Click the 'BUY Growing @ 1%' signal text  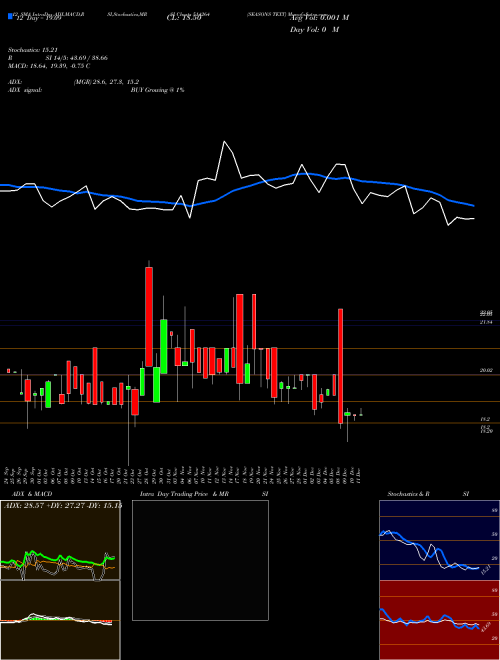tap(157, 90)
